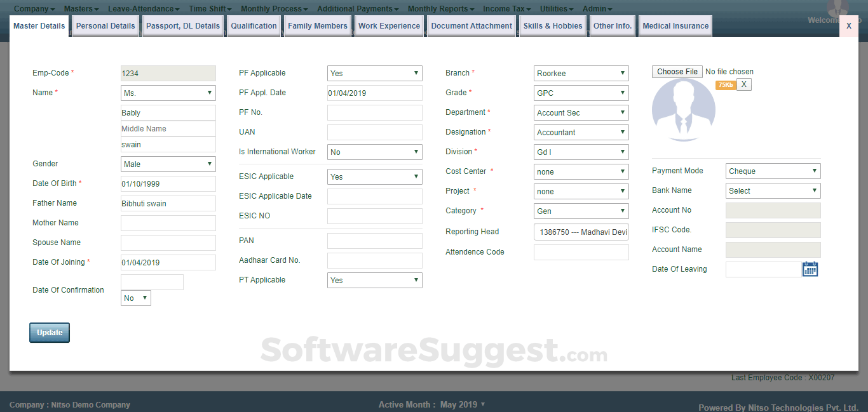Open the PT Applicable dropdown
868x412 pixels.
375,280
